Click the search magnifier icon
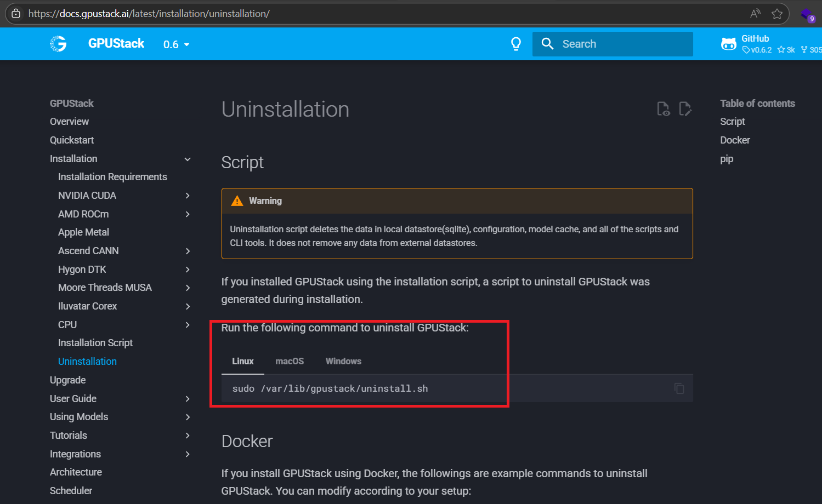 [547, 44]
